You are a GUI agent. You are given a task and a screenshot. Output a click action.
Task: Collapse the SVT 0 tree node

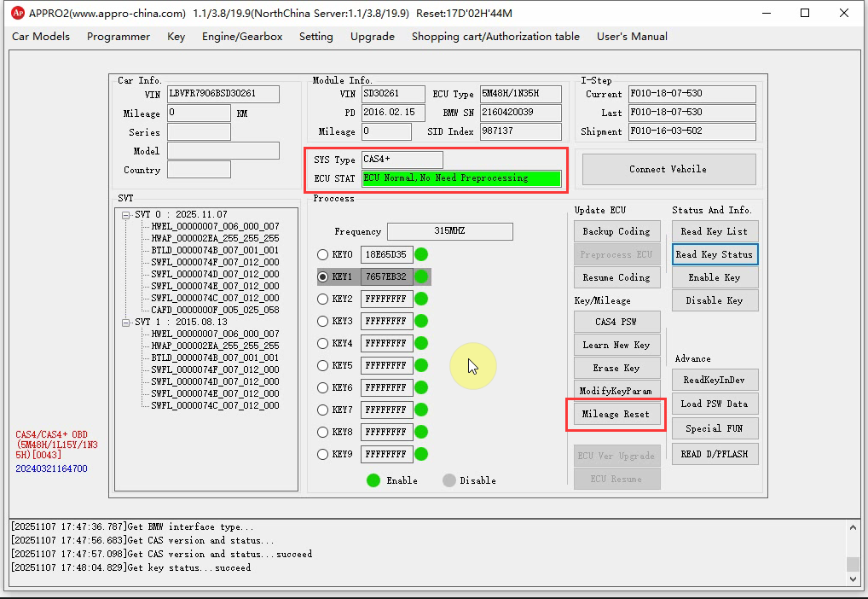point(126,215)
